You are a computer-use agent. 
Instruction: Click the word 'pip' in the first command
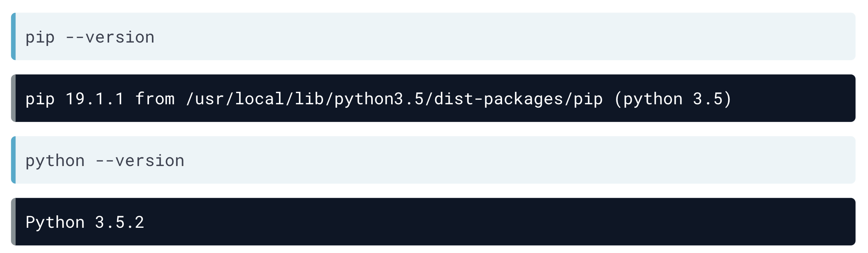(x=40, y=38)
